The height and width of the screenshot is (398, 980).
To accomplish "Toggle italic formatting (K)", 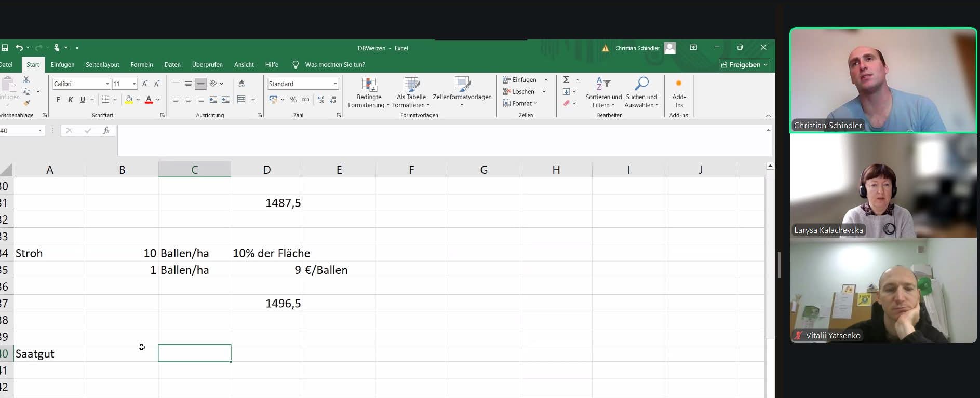I will tap(71, 100).
